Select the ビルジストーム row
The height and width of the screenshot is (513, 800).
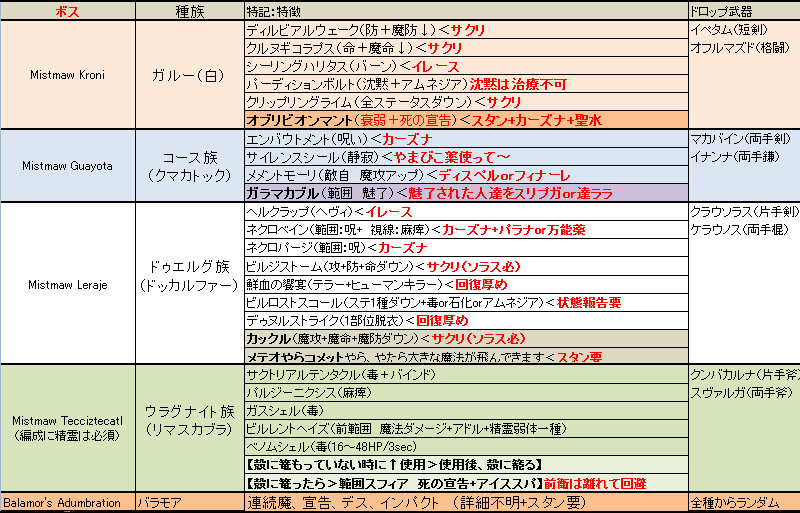point(466,266)
